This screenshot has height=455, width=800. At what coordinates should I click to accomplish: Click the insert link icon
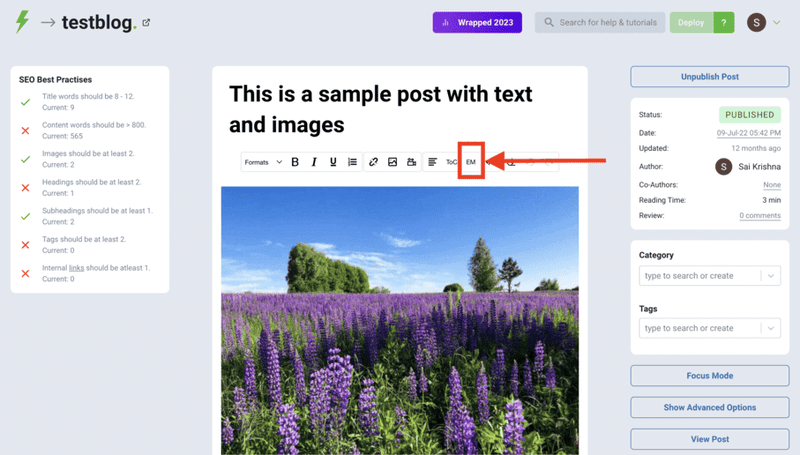[373, 162]
